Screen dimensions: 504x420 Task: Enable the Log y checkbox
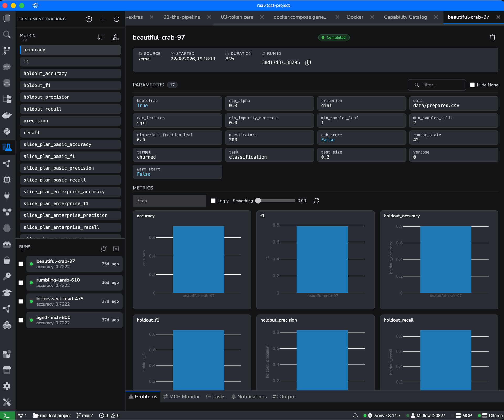click(213, 201)
